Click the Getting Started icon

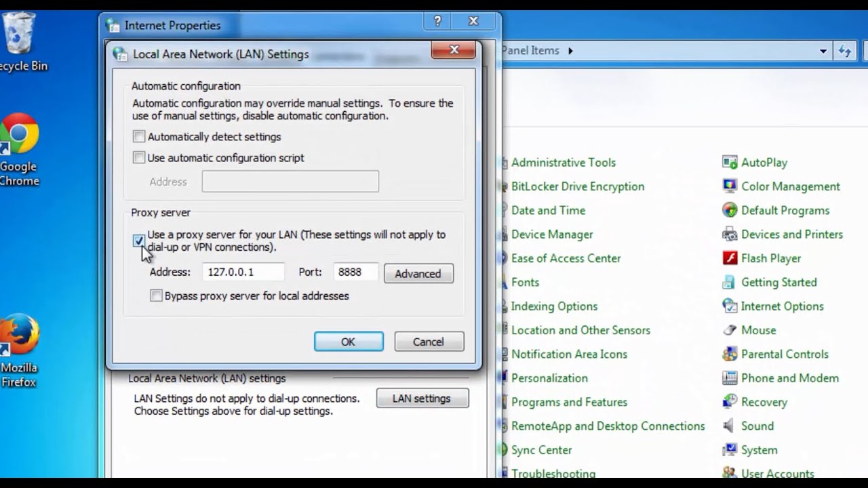point(730,282)
